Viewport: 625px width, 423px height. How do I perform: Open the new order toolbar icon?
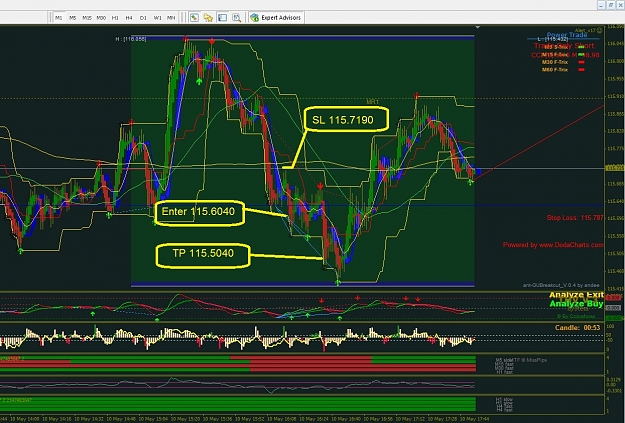pos(194,18)
